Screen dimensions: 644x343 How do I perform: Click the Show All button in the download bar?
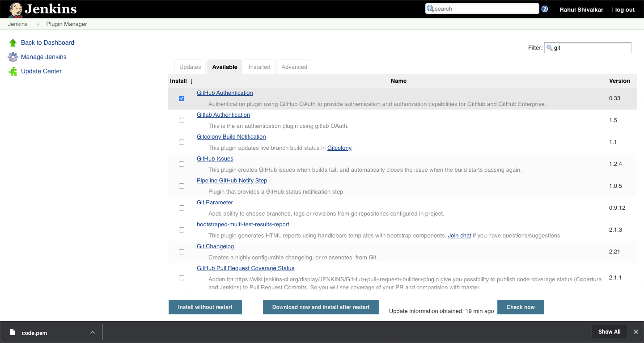(x=609, y=332)
